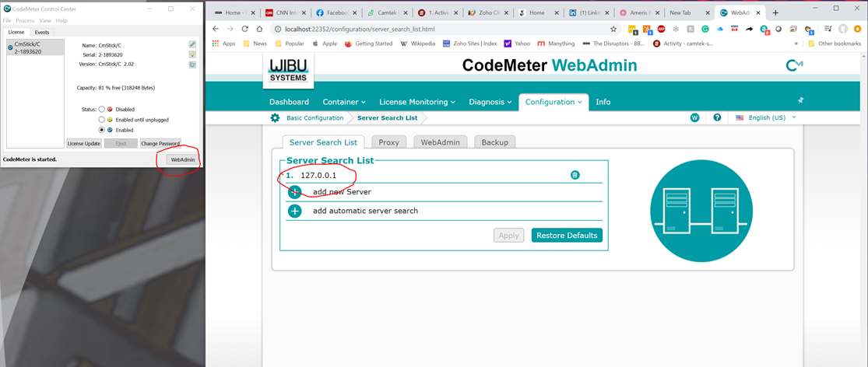The width and height of the screenshot is (868, 367).
Task: Click the Grammarly extension icon
Action: [x=705, y=29]
